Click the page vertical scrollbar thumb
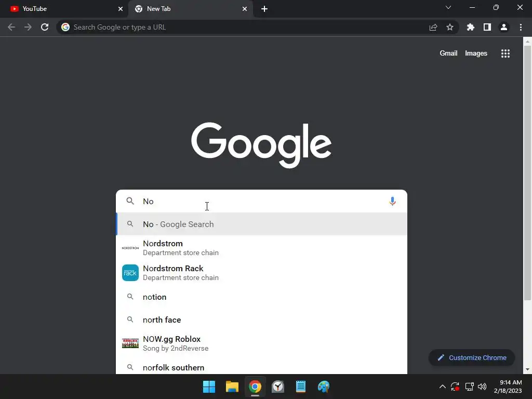The width and height of the screenshot is (532, 399). tap(527, 172)
